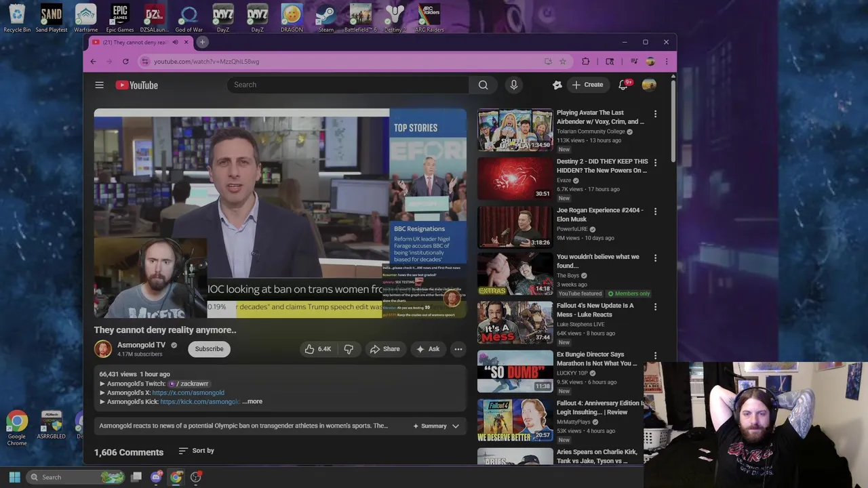Open the Asmongold TV channel avatar
This screenshot has width=868, height=488.
pyautogui.click(x=103, y=349)
